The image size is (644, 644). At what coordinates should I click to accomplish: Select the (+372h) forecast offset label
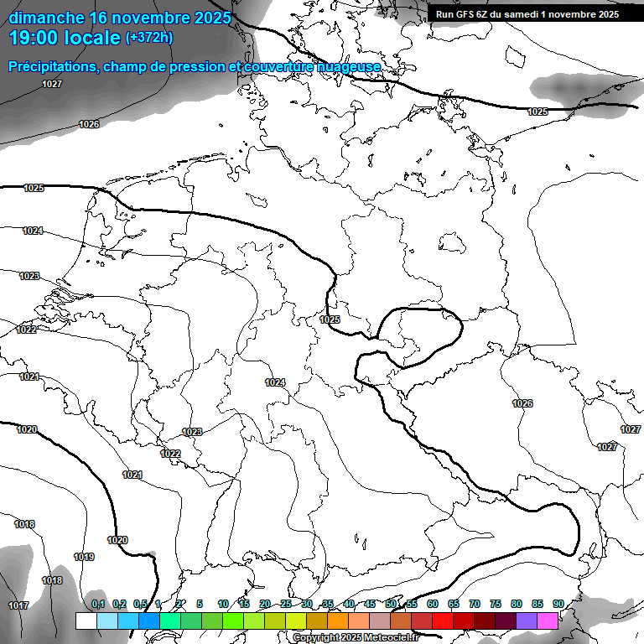(x=149, y=39)
